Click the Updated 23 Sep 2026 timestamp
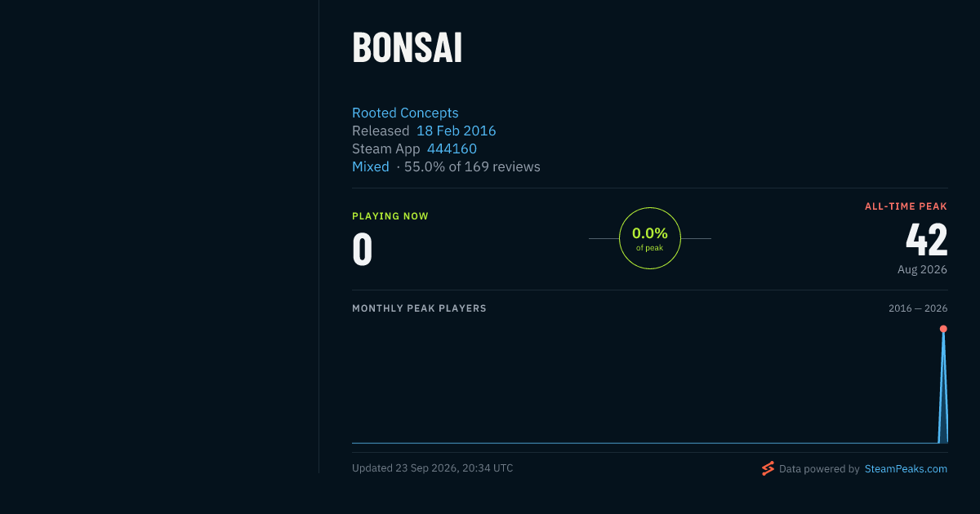Screen dimensions: 980x514 point(432,468)
